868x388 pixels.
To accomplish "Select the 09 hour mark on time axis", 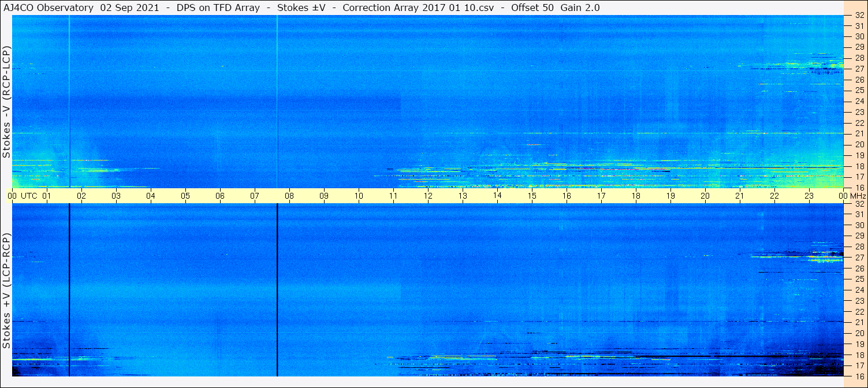I will (x=324, y=196).
